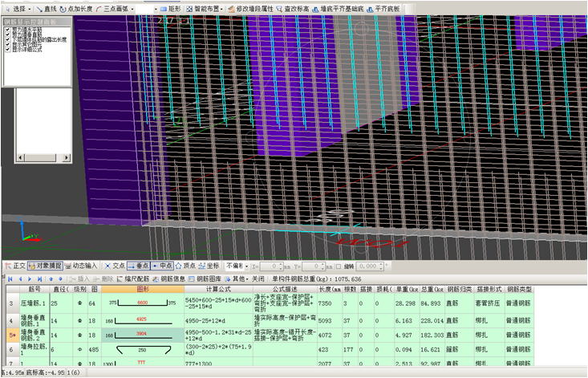
Task: Click the 套管挤压 splice type cell
Action: point(489,303)
